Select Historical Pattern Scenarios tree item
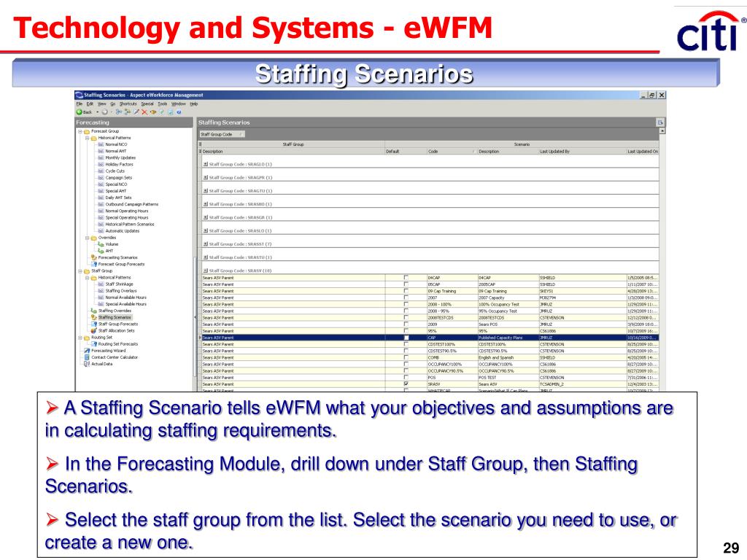Screen dimensions: 747x560 click(x=130, y=225)
